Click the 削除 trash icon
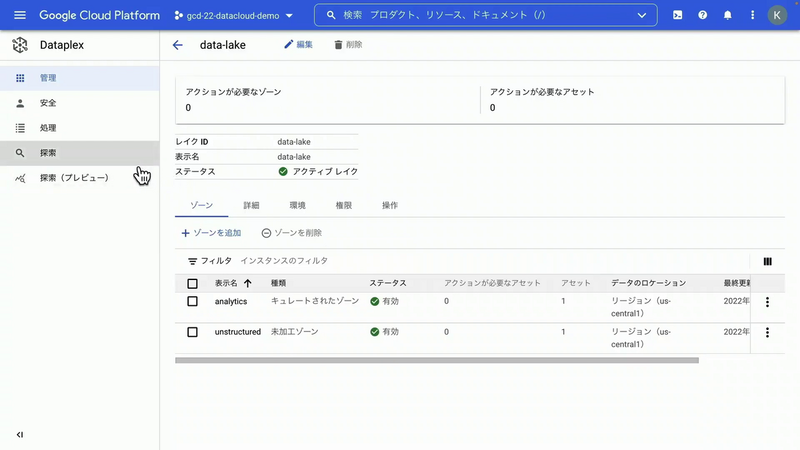The height and width of the screenshot is (450, 800). pos(338,45)
